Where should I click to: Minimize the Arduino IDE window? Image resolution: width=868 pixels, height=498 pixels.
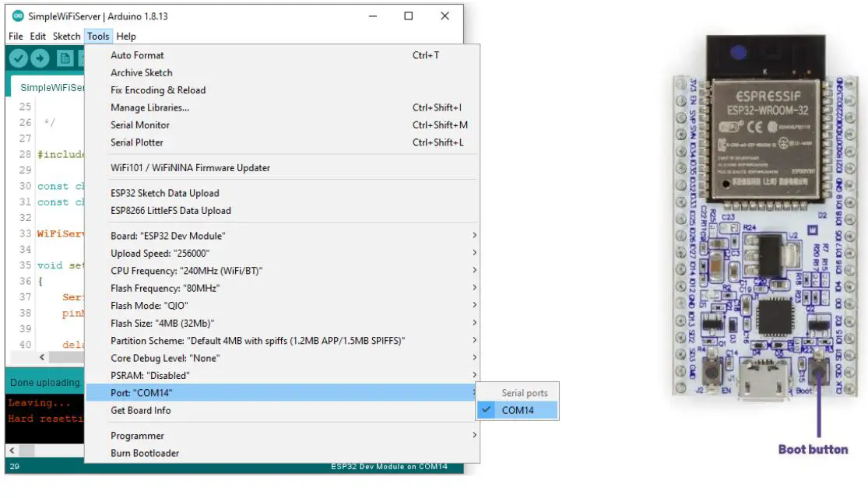(372, 16)
